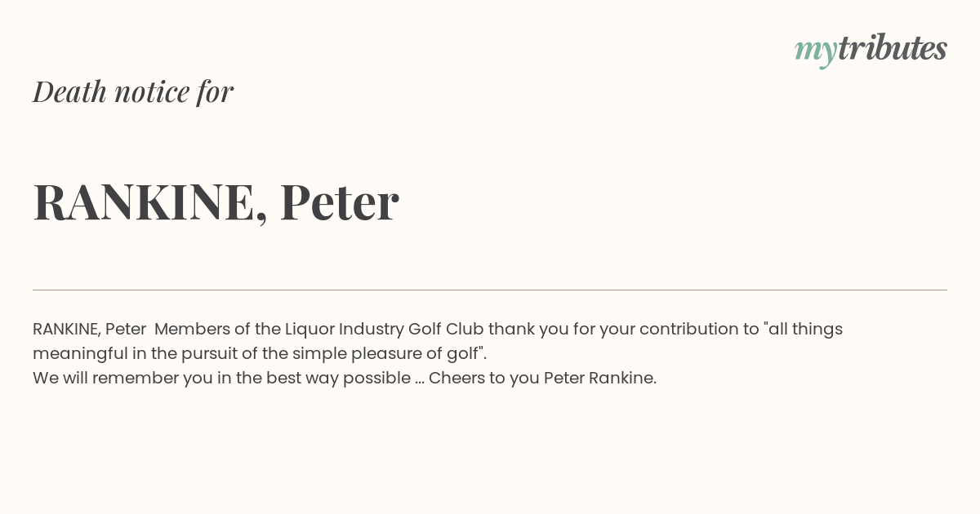Select the "Death notice for" subtitle

(x=133, y=91)
